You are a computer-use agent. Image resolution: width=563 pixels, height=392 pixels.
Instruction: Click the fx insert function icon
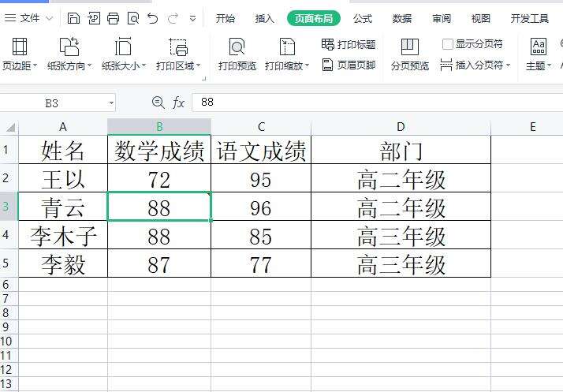pyautogui.click(x=178, y=103)
